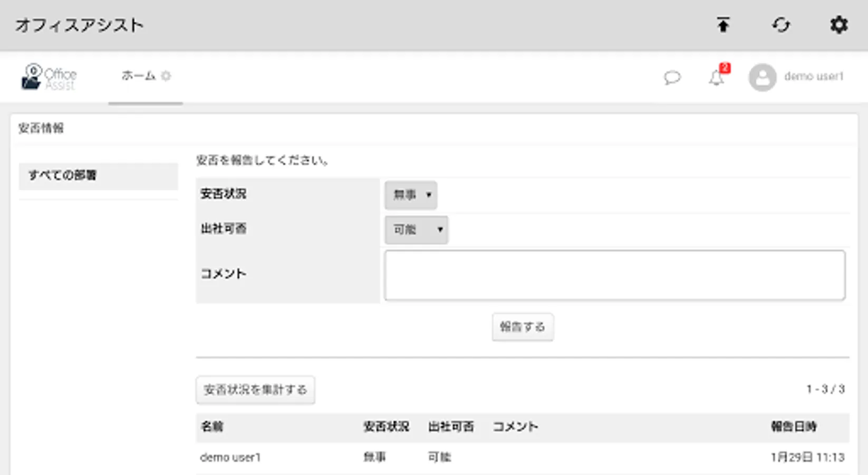The image size is (868, 475).
Task: Click the demo user1 avatar icon
Action: [762, 78]
